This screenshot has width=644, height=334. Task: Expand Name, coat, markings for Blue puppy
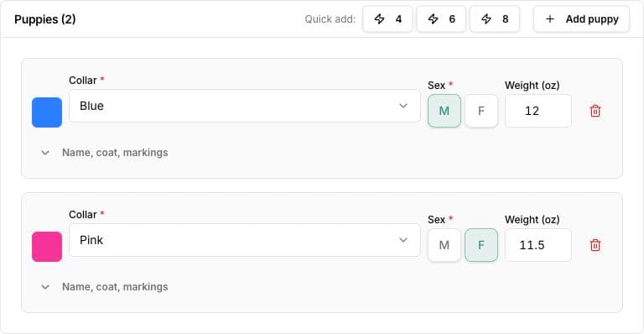tap(104, 153)
